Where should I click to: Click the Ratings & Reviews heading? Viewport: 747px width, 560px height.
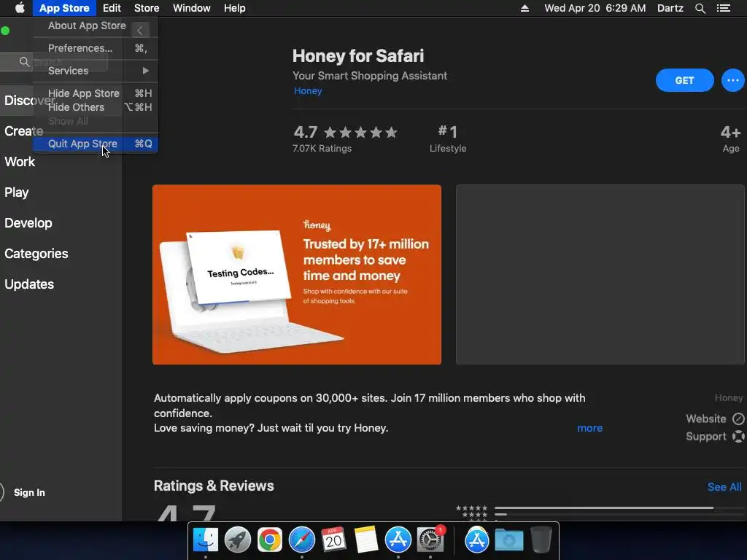pos(214,486)
